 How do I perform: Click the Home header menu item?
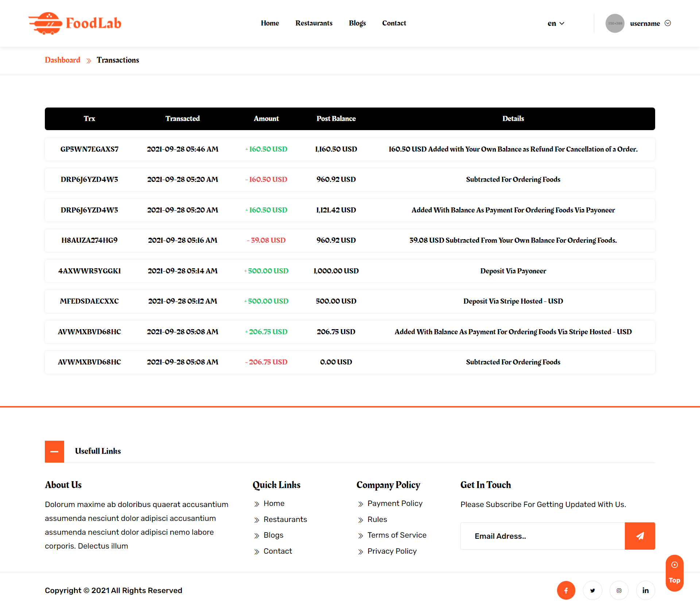(270, 23)
